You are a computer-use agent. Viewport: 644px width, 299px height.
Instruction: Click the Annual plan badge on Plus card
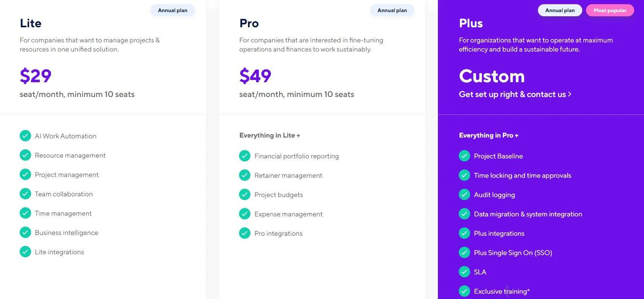coord(560,10)
